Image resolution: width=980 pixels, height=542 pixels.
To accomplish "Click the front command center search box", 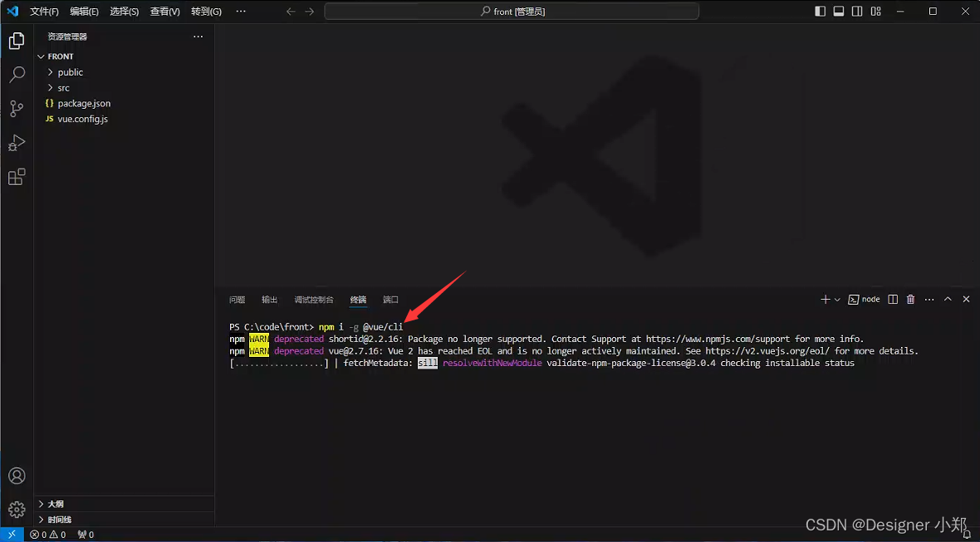I will coord(512,12).
